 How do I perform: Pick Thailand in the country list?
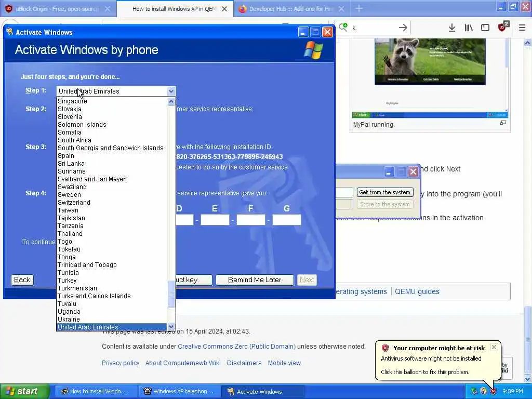click(112, 234)
